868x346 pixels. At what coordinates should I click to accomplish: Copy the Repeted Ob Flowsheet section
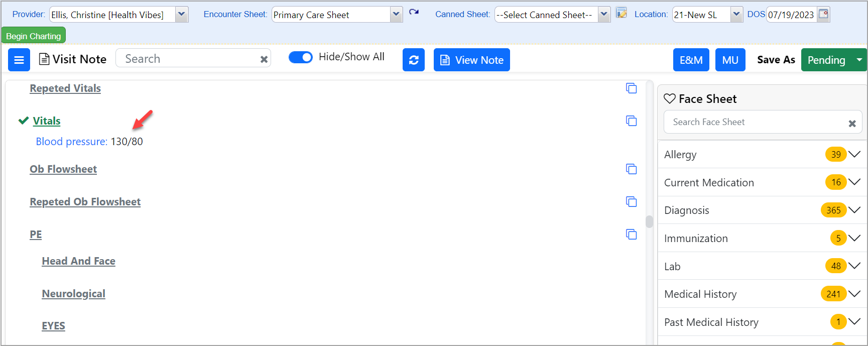632,202
